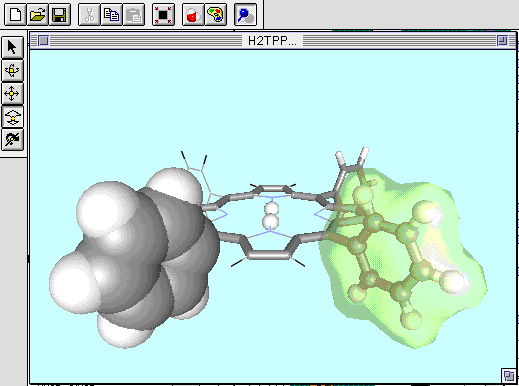Viewport: 519px width, 386px height.
Task: Select the four-arrow translate tool
Action: tap(12, 93)
